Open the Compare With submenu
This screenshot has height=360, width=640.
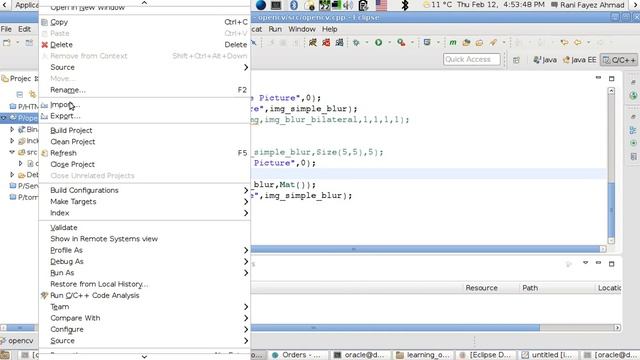point(144,318)
